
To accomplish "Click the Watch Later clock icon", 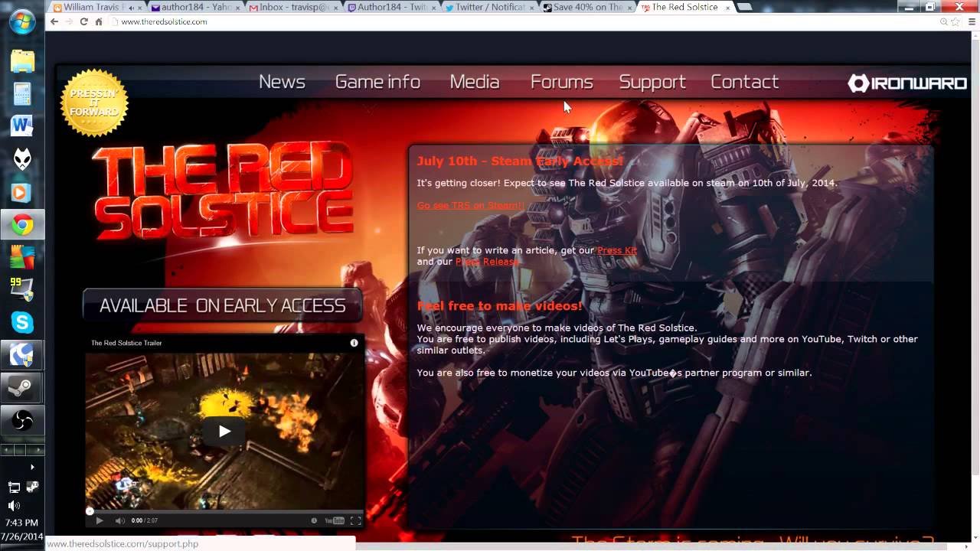I will (314, 520).
